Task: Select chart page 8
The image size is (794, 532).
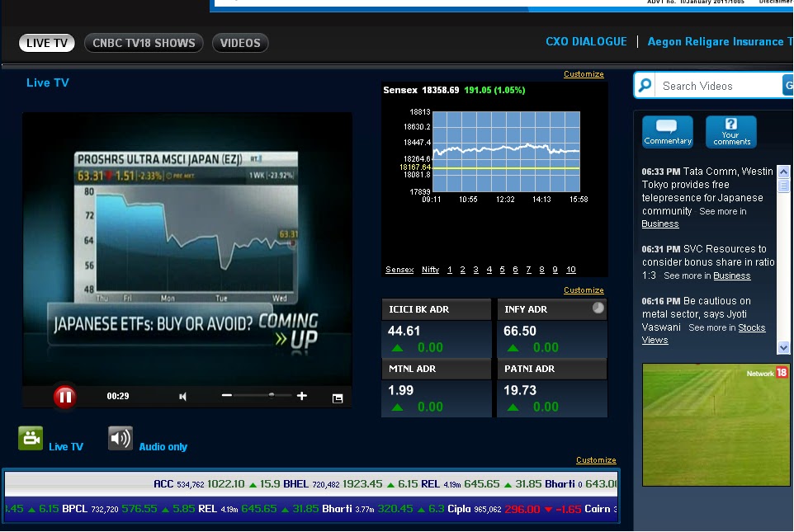Action: point(541,270)
